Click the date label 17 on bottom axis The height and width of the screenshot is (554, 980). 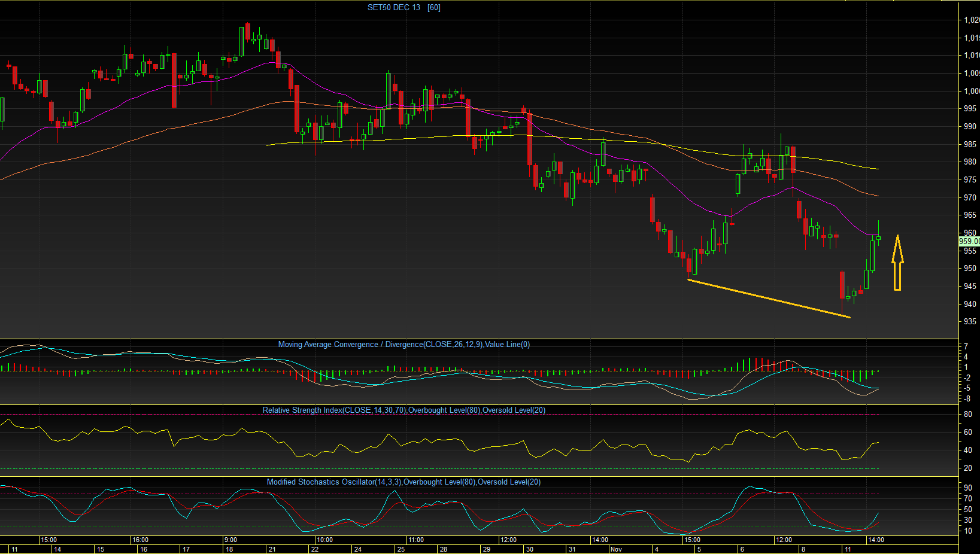pos(186,549)
